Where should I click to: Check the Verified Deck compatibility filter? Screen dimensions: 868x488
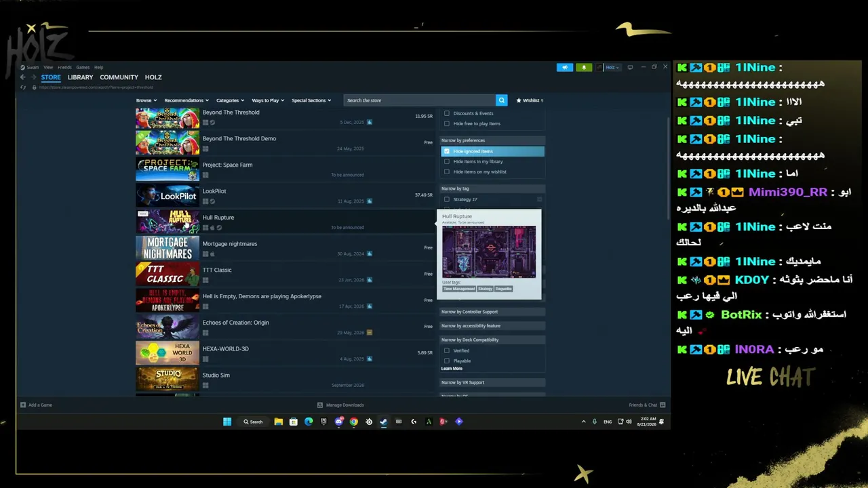[x=447, y=350]
